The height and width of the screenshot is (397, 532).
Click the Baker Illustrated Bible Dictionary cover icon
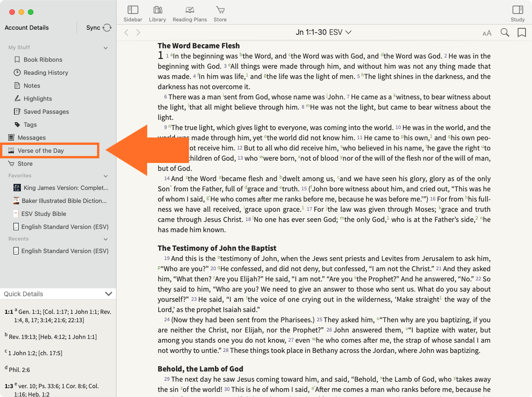(x=16, y=201)
